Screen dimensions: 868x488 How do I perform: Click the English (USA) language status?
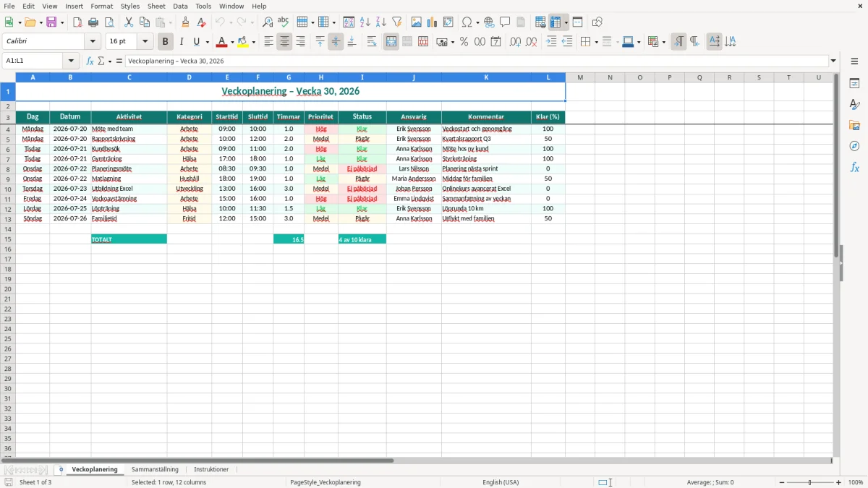pyautogui.click(x=501, y=482)
